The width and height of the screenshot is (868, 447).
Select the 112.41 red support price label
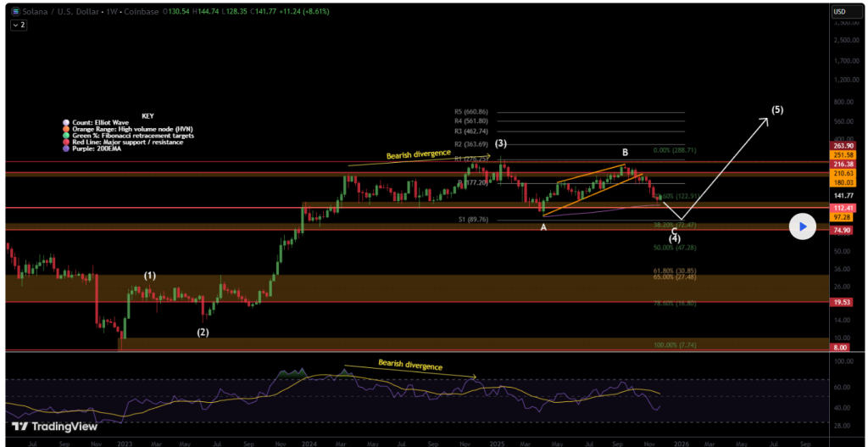(x=841, y=208)
